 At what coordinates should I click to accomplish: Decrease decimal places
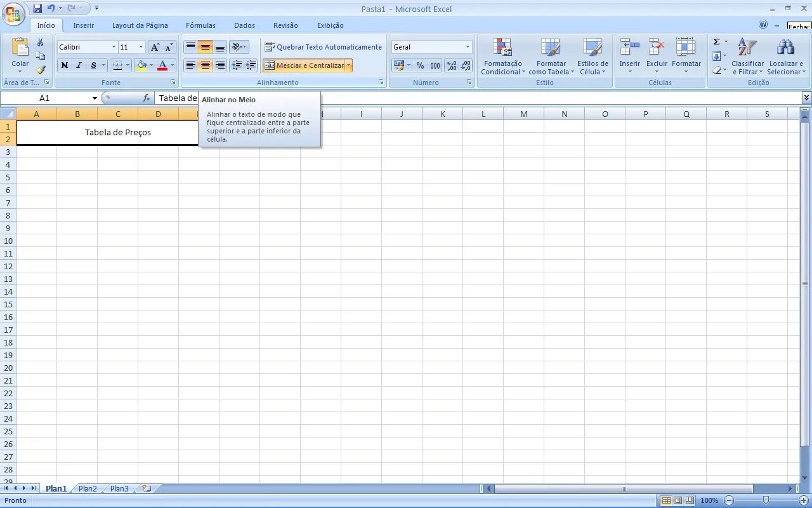click(x=466, y=65)
